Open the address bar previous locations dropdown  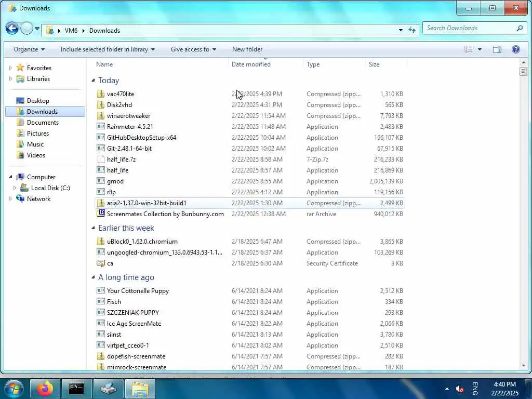click(x=401, y=30)
